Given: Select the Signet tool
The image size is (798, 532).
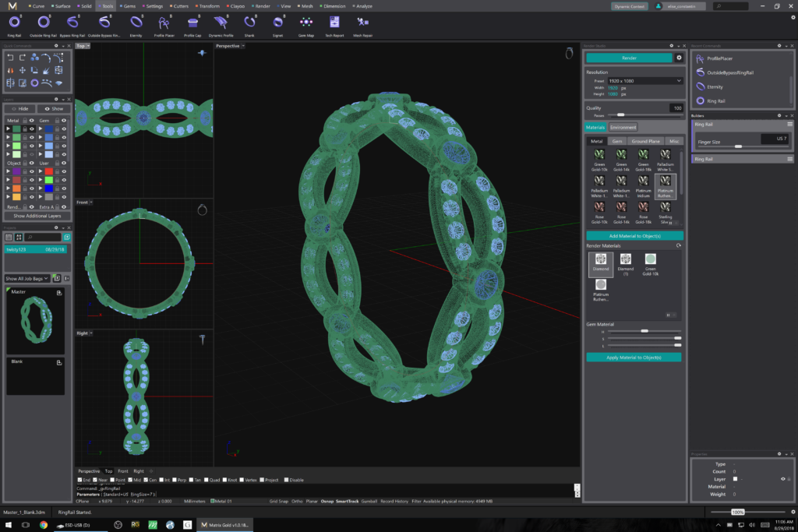Looking at the screenshot, I should tap(277, 23).
